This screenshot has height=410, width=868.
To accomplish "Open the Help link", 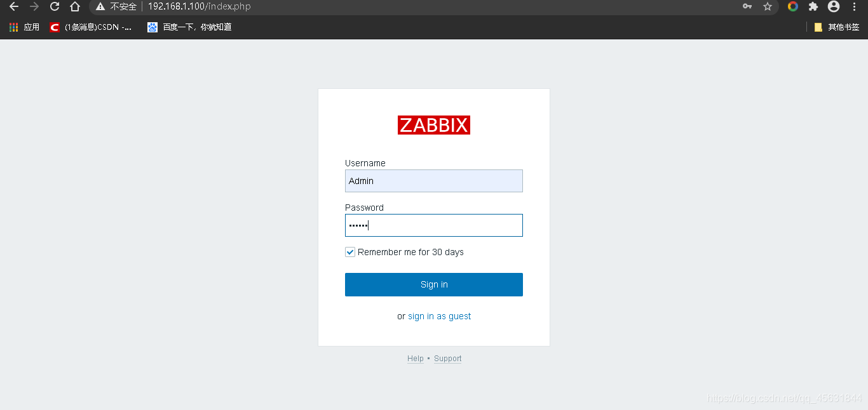I will [x=416, y=359].
